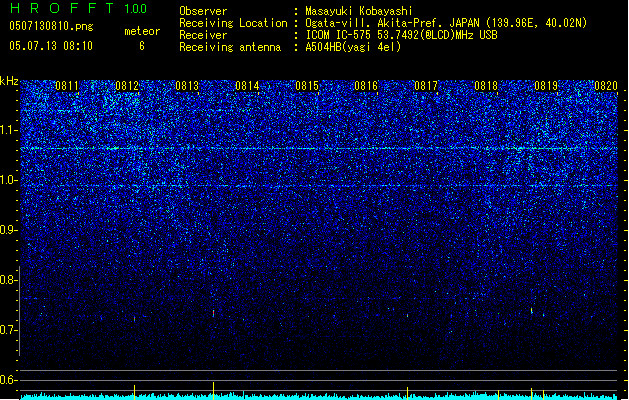The width and height of the screenshot is (629, 400).
Task: Click the Receiving antenna label
Action: coord(230,47)
